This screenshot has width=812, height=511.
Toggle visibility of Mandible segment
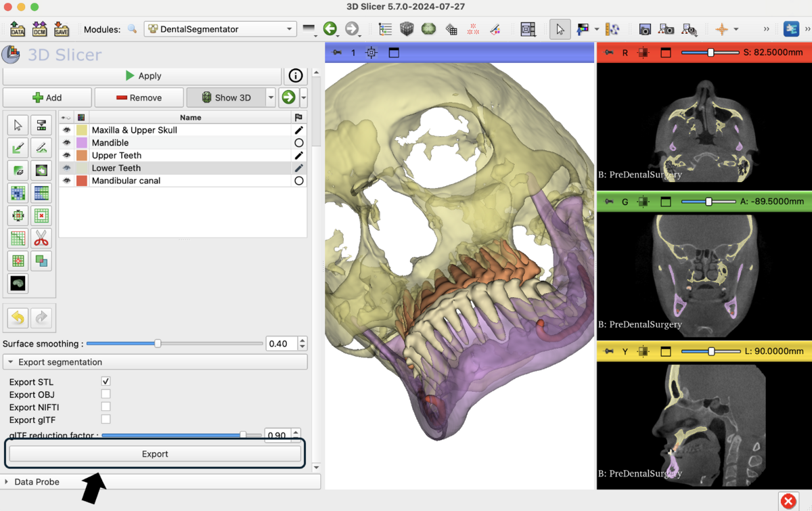[x=66, y=143]
